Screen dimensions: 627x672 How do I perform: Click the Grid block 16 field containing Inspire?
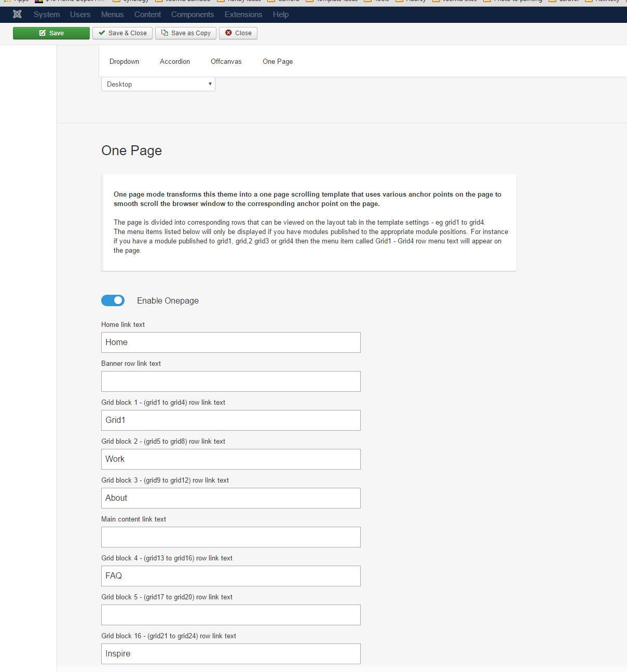point(231,654)
